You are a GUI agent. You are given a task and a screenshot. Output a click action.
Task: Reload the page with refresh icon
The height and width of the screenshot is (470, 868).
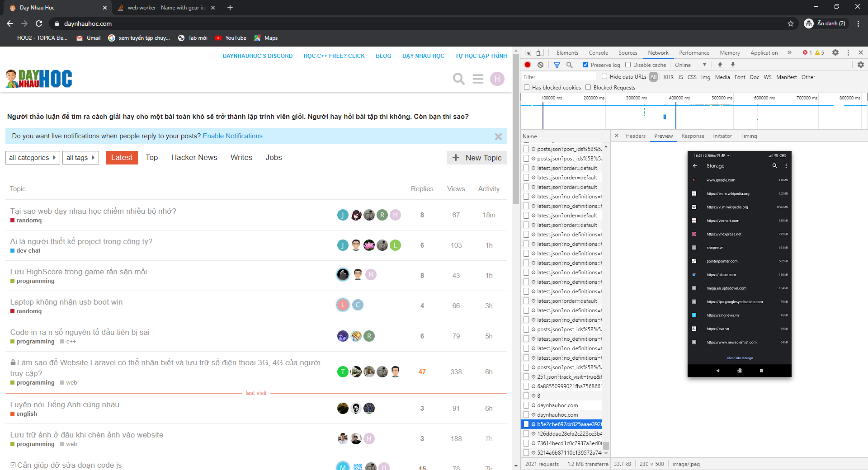[x=39, y=23]
